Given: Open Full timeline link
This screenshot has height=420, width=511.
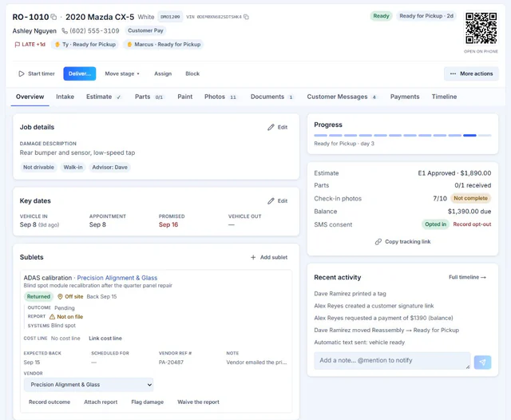Looking at the screenshot, I should tap(467, 277).
